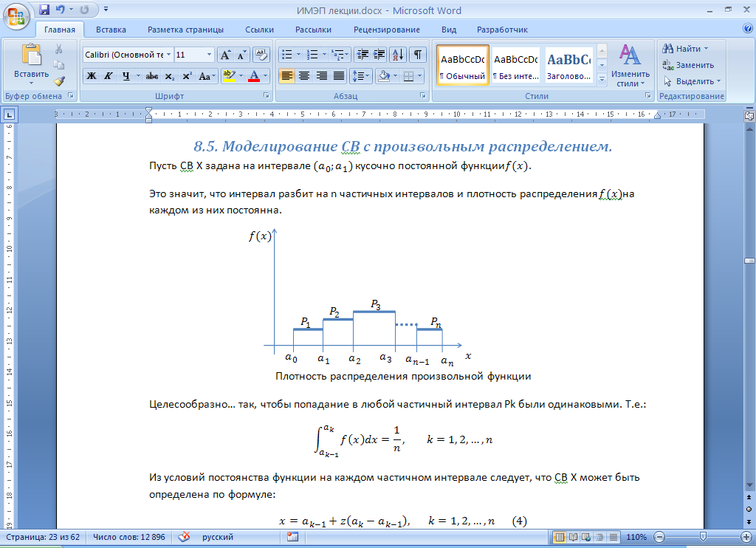Open the Рецензирование tab
The height and width of the screenshot is (548, 756).
pyautogui.click(x=387, y=30)
